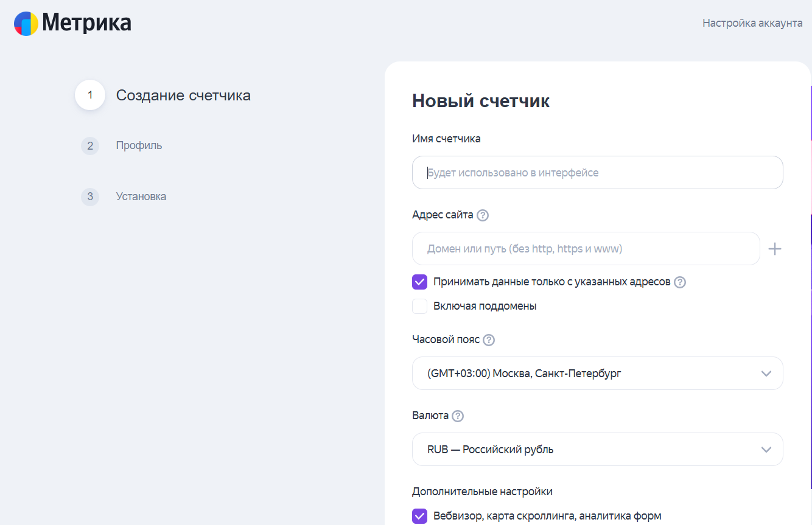Open "Настройка аккаунта" in the top navigation
The width and height of the screenshot is (812, 525).
click(x=752, y=23)
